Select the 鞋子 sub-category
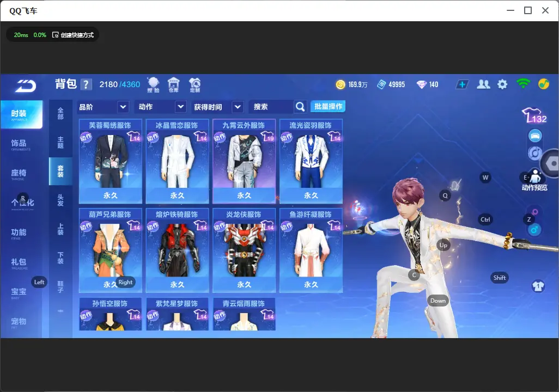This screenshot has width=559, height=392. (x=60, y=287)
